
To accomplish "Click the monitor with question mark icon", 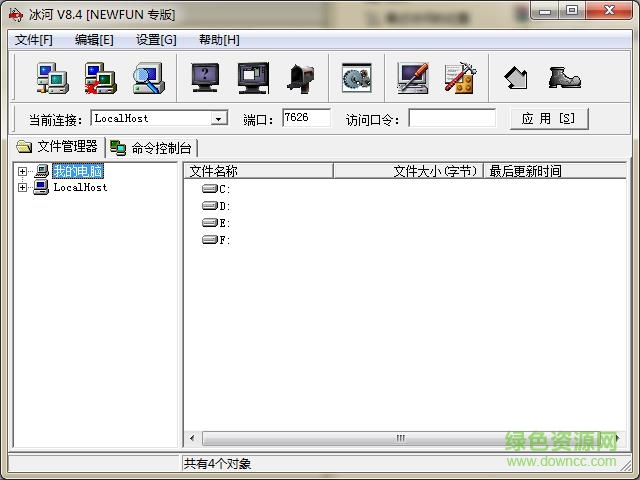I will point(205,78).
